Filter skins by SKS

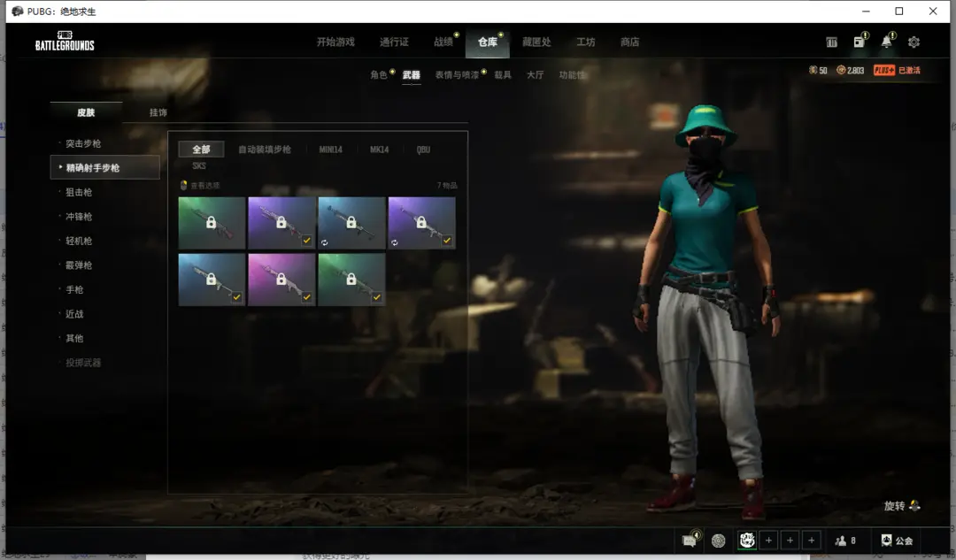(x=199, y=165)
